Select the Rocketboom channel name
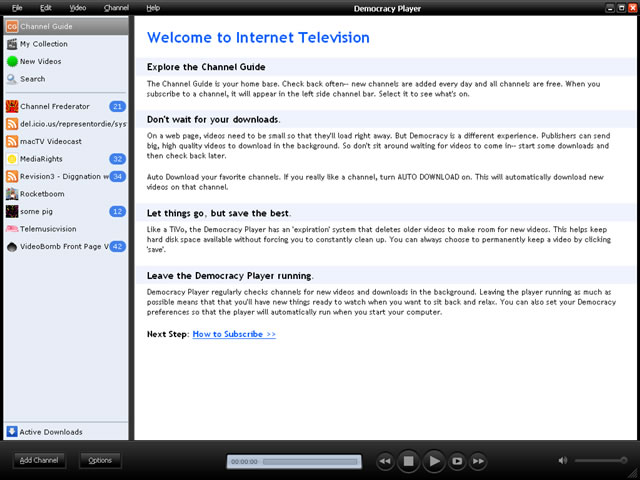This screenshot has height=480, width=640. pyautogui.click(x=42, y=194)
